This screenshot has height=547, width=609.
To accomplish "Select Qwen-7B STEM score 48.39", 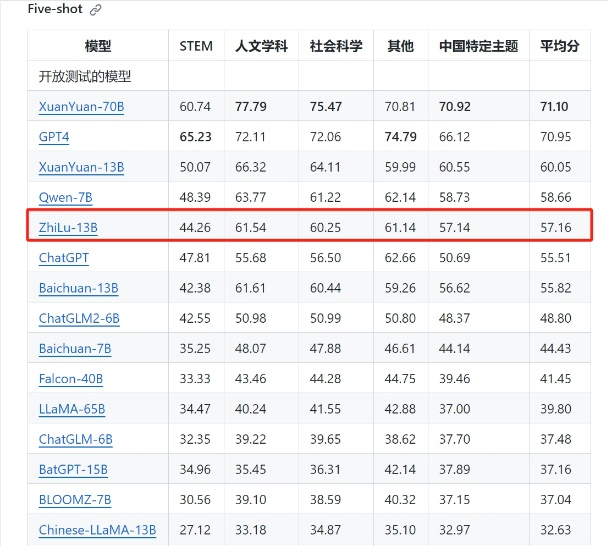I will tap(195, 197).
